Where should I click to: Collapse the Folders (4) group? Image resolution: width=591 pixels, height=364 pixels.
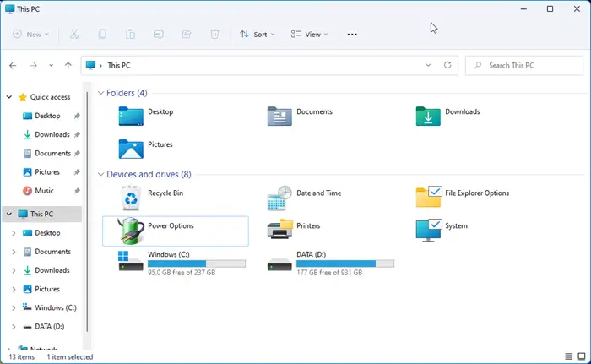100,93
